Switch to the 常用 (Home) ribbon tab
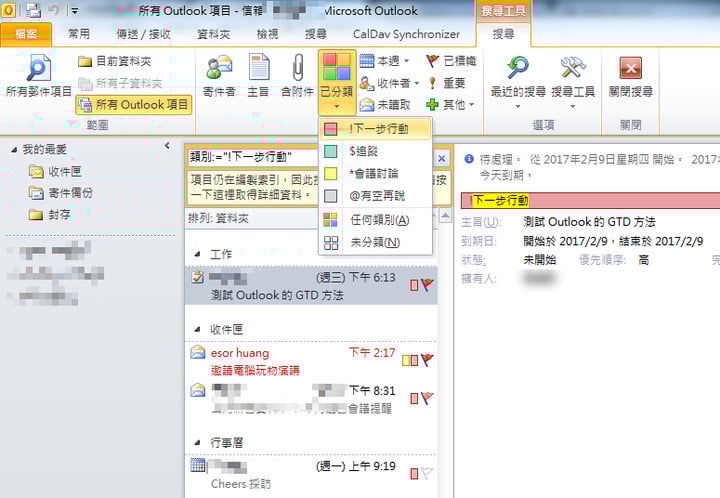The image size is (720, 498). pyautogui.click(x=79, y=34)
